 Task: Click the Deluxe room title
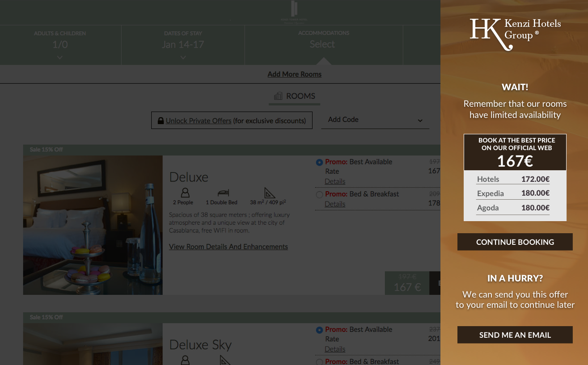[189, 177]
